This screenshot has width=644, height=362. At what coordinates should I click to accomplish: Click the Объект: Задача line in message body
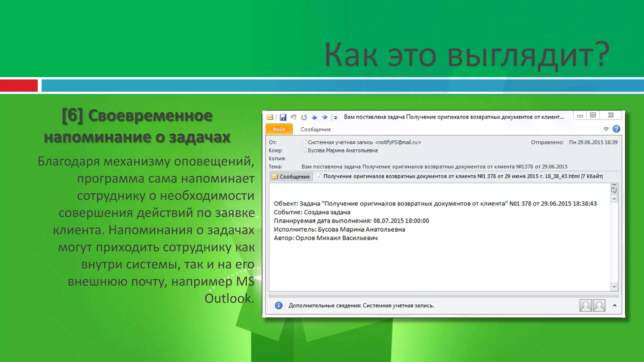(435, 204)
